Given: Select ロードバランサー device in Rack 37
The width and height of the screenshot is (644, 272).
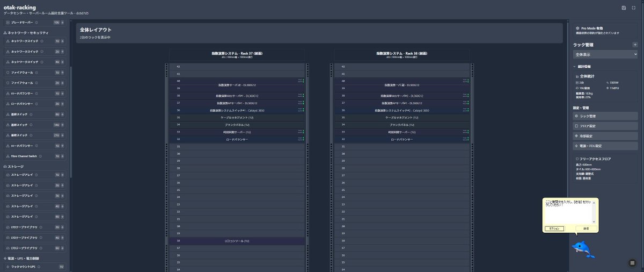Looking at the screenshot, I should [237, 139].
